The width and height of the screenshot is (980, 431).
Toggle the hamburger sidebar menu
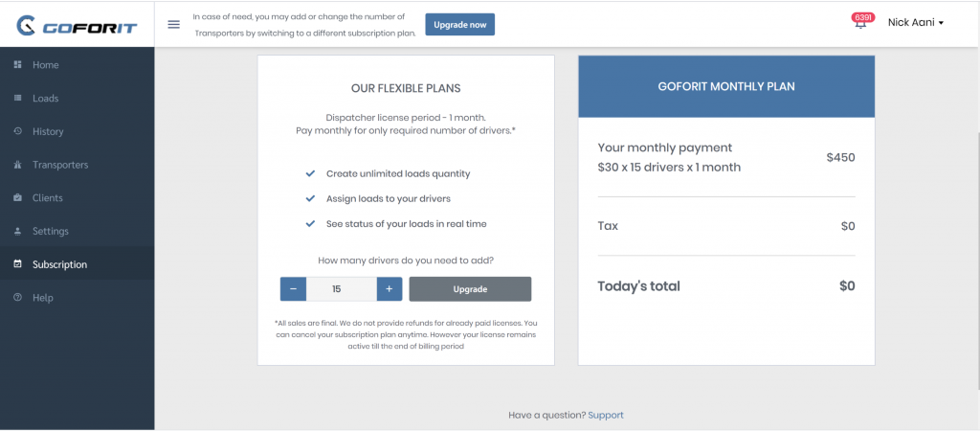pos(174,24)
